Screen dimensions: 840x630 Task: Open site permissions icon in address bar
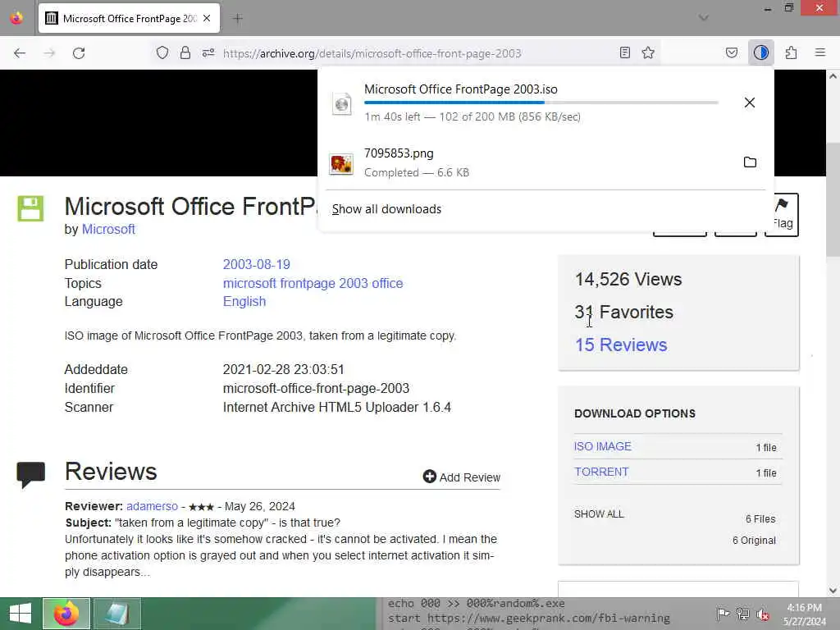click(208, 52)
